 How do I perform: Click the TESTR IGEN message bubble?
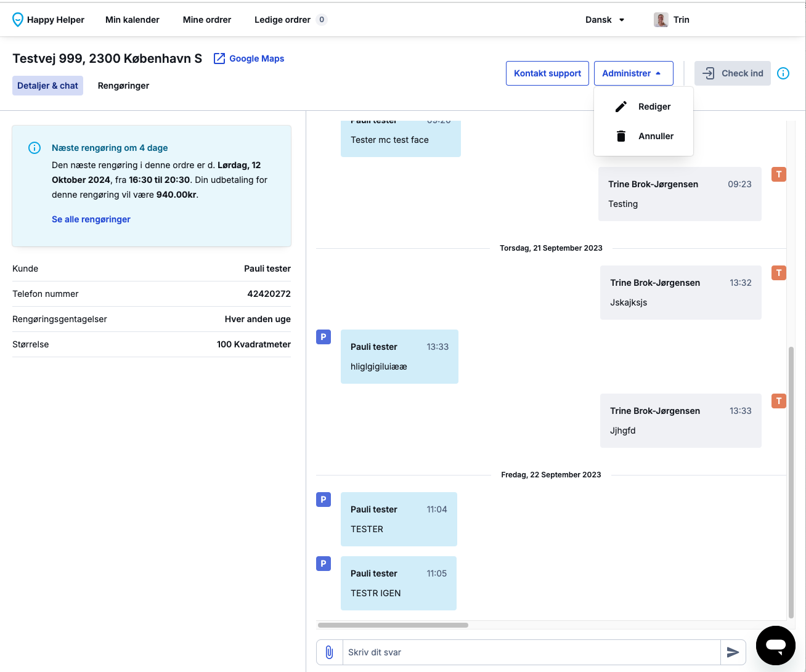pyautogui.click(x=399, y=583)
